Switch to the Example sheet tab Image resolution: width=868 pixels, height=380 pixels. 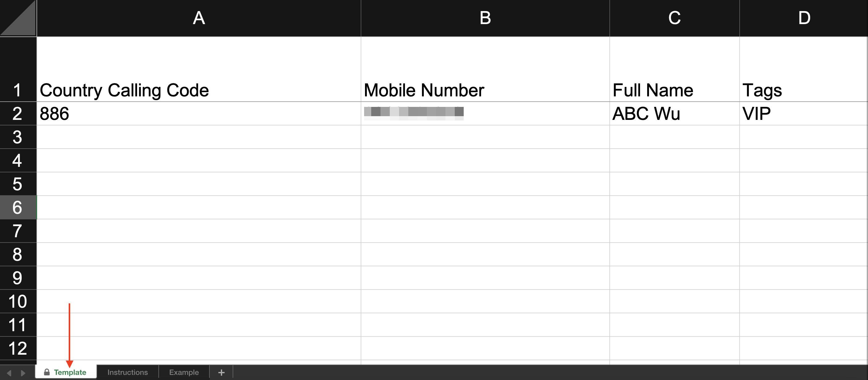coord(184,372)
